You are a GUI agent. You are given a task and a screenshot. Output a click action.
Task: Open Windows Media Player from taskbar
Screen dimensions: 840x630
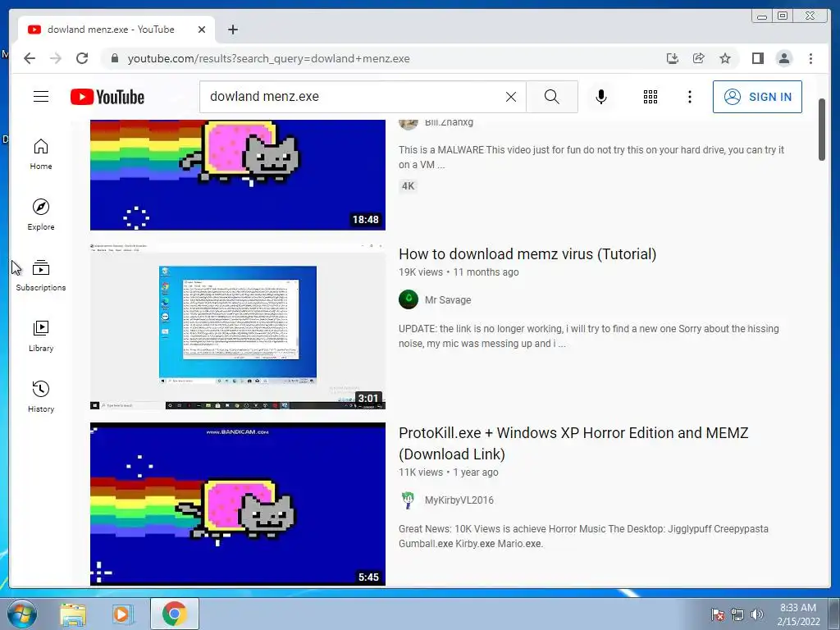point(121,614)
